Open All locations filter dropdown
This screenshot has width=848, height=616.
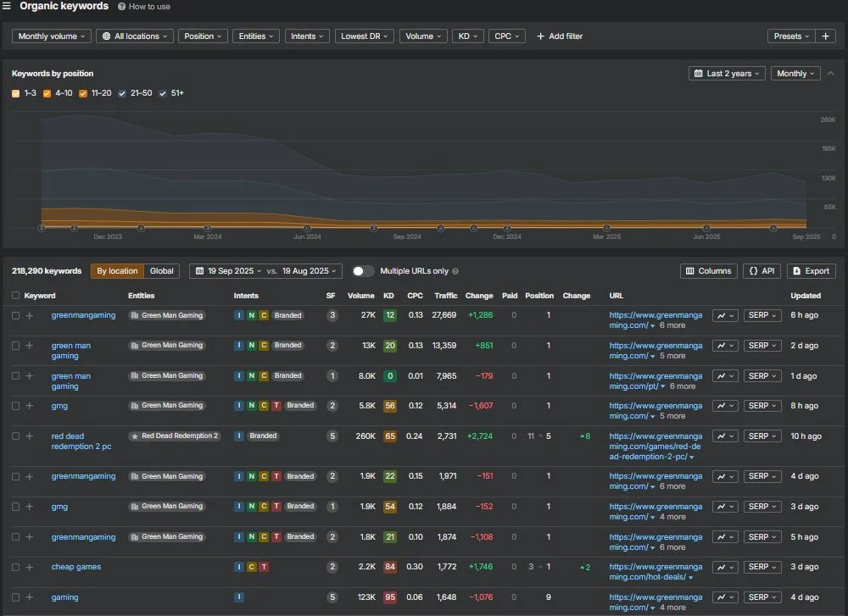[x=135, y=36]
